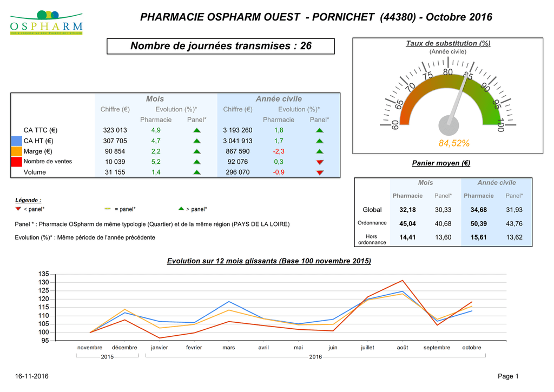Click the page title 'PHARMACIE OSPHARM OUEST'
The width and height of the screenshot is (554, 392).
220,17
